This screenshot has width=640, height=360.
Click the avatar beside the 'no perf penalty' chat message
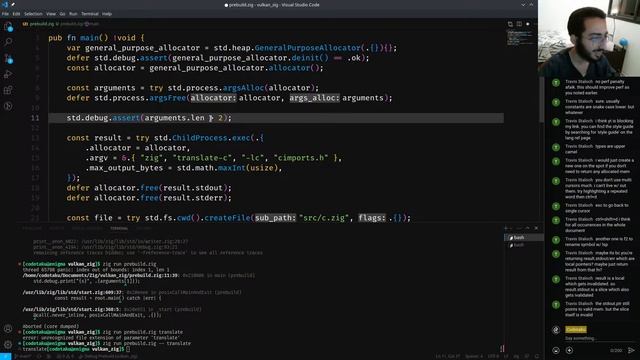coord(556,83)
